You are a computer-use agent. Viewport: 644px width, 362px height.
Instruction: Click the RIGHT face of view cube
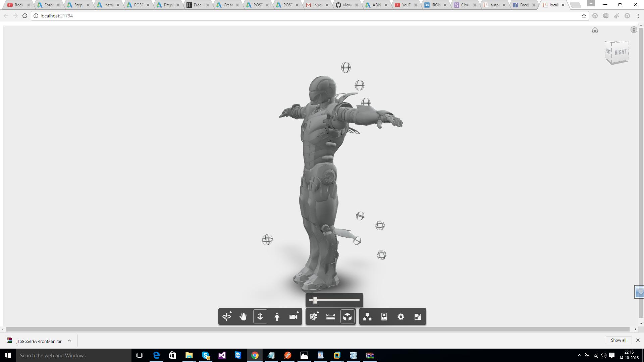coord(621,52)
